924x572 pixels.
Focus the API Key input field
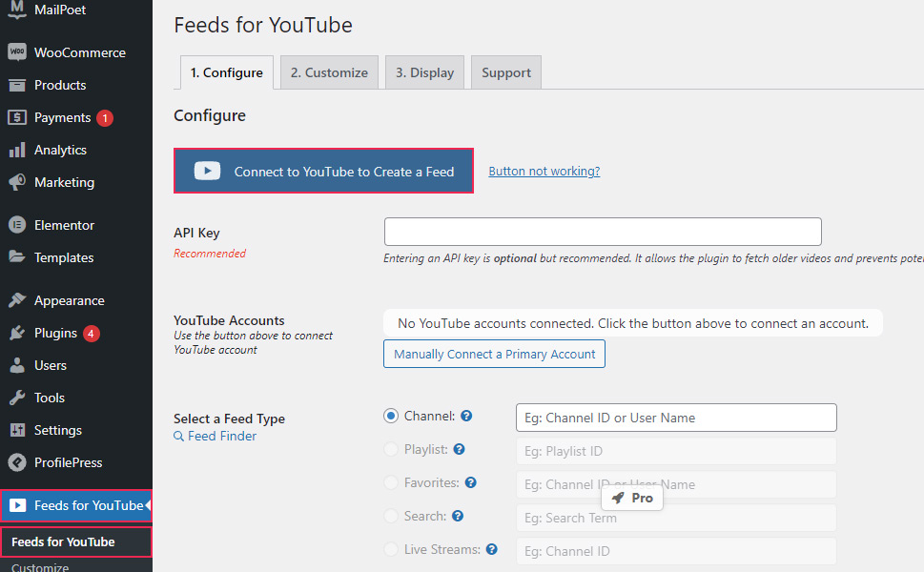603,232
